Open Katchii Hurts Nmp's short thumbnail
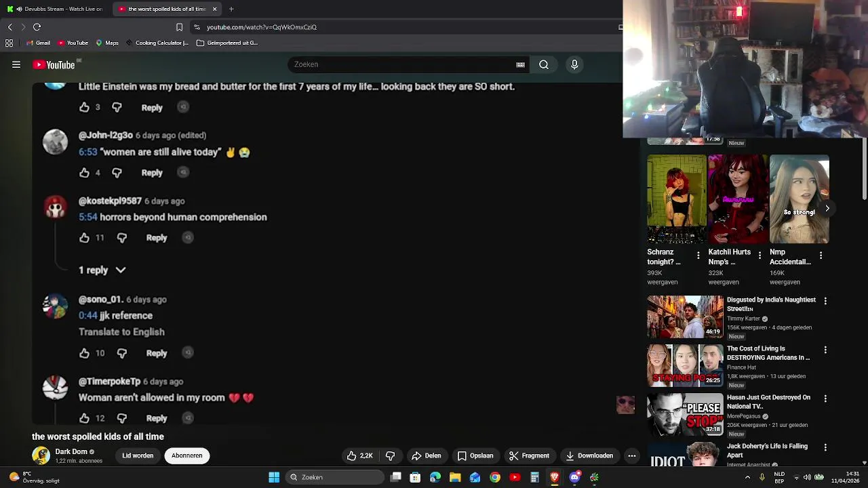Screen dimensions: 868x488 click(738, 199)
